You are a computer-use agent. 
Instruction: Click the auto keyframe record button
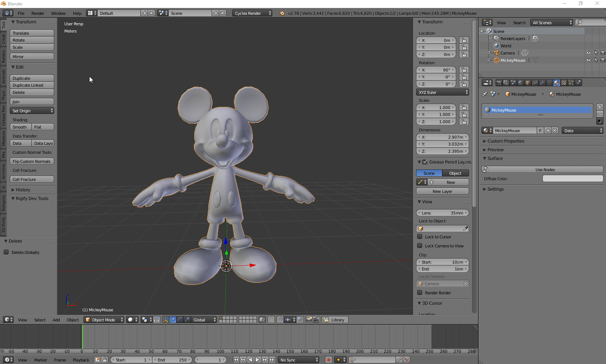point(328,360)
